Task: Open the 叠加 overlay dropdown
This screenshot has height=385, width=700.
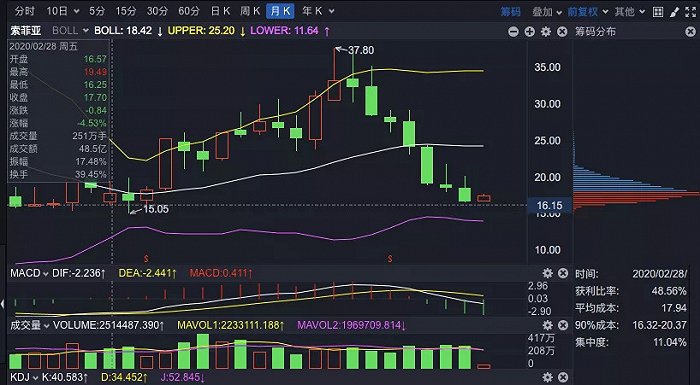Action: 546,12
